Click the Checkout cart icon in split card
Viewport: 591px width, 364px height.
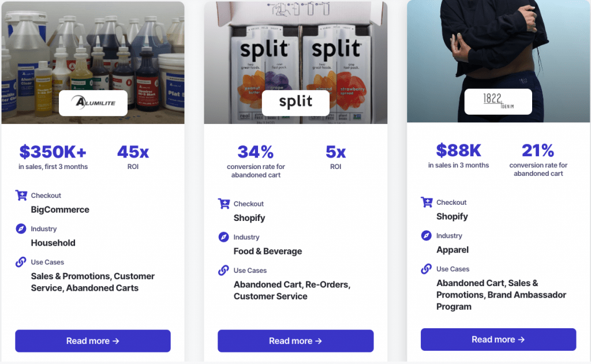coord(224,204)
